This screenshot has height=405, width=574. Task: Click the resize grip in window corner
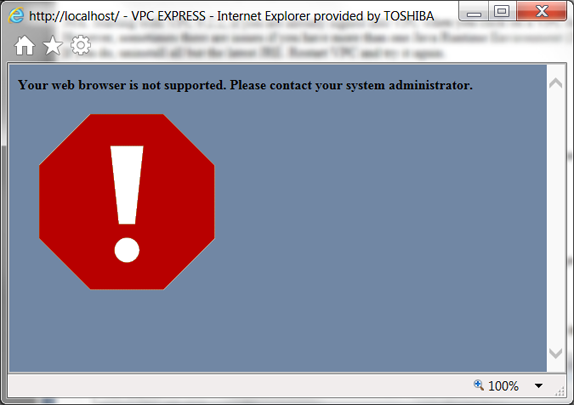pyautogui.click(x=560, y=392)
